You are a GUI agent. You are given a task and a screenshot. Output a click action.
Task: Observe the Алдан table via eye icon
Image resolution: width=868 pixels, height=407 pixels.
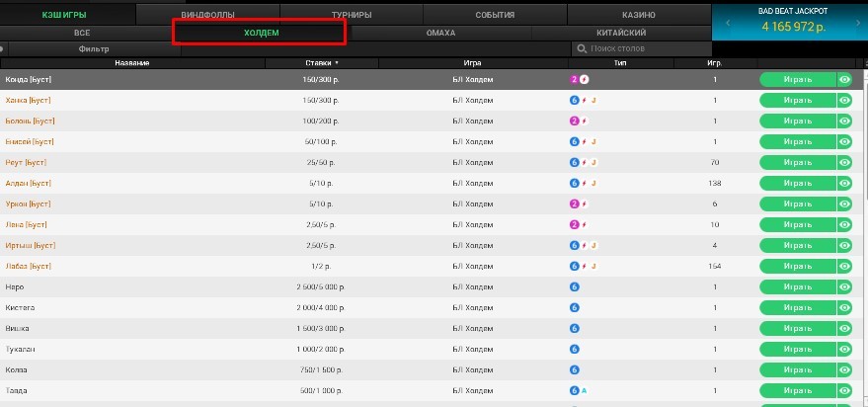point(844,183)
